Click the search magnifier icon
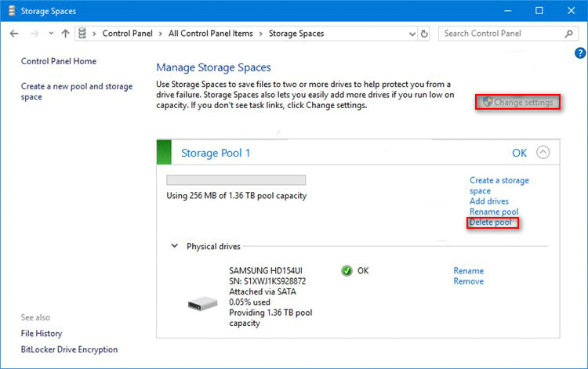The image size is (588, 369). (570, 34)
